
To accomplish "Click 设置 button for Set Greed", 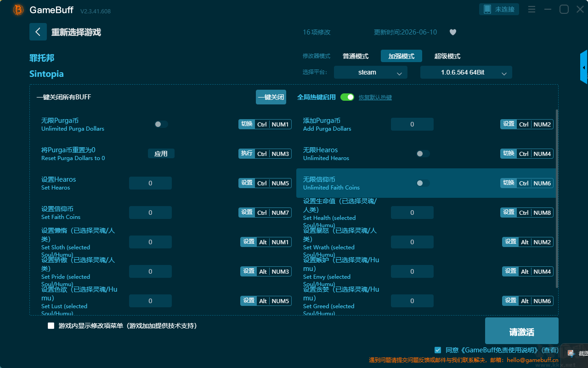I will [x=510, y=301].
